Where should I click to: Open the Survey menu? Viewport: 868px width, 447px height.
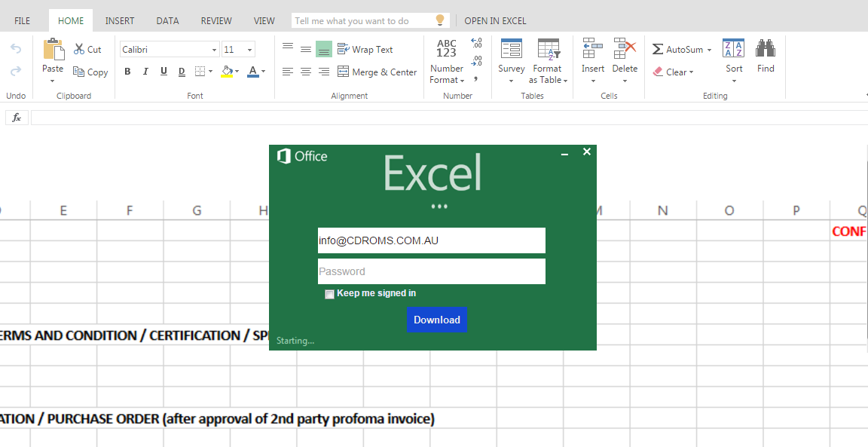[511, 61]
